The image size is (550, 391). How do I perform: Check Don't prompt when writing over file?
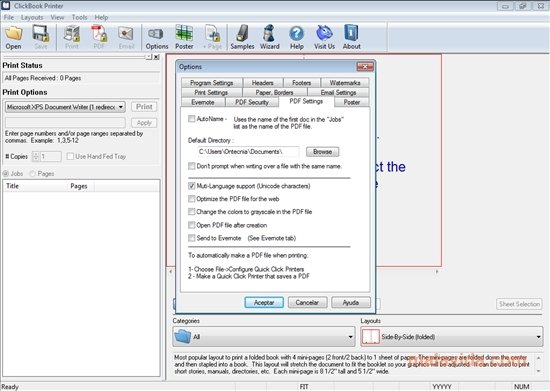(192, 166)
